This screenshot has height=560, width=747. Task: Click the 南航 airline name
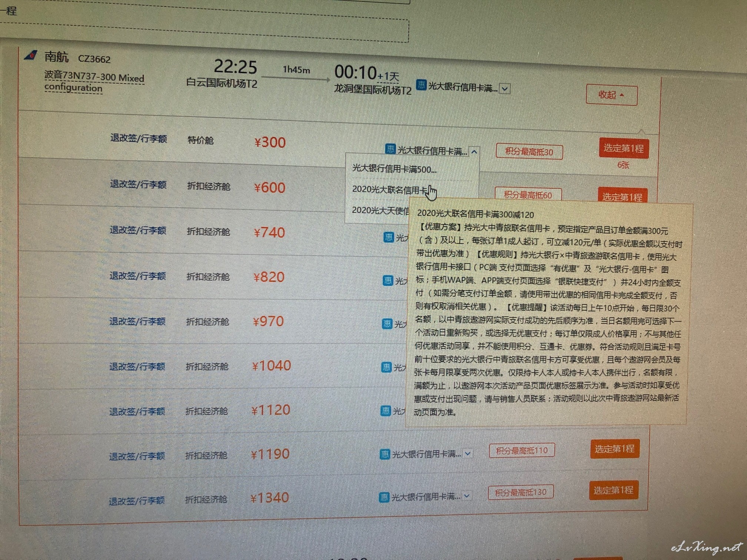(x=56, y=57)
